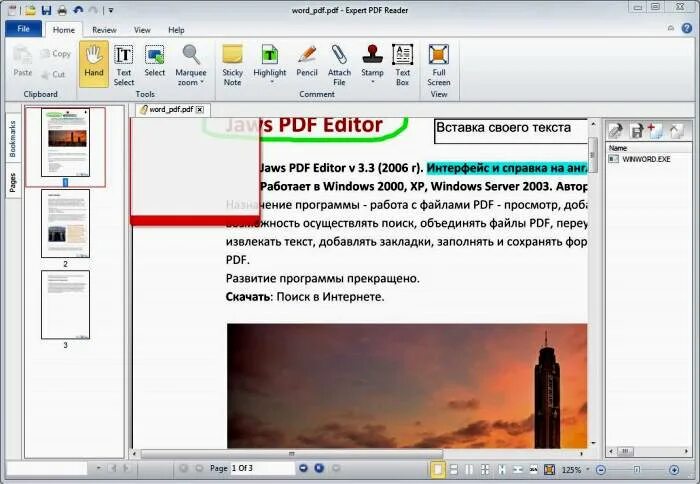The height and width of the screenshot is (484, 700).
Task: Switch to the Home ribbon tab
Action: (x=63, y=30)
